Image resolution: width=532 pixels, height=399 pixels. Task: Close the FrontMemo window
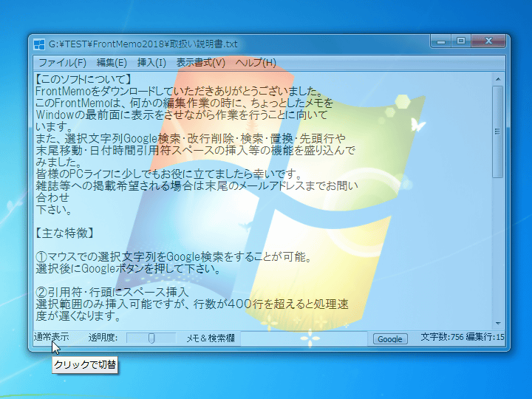point(488,41)
